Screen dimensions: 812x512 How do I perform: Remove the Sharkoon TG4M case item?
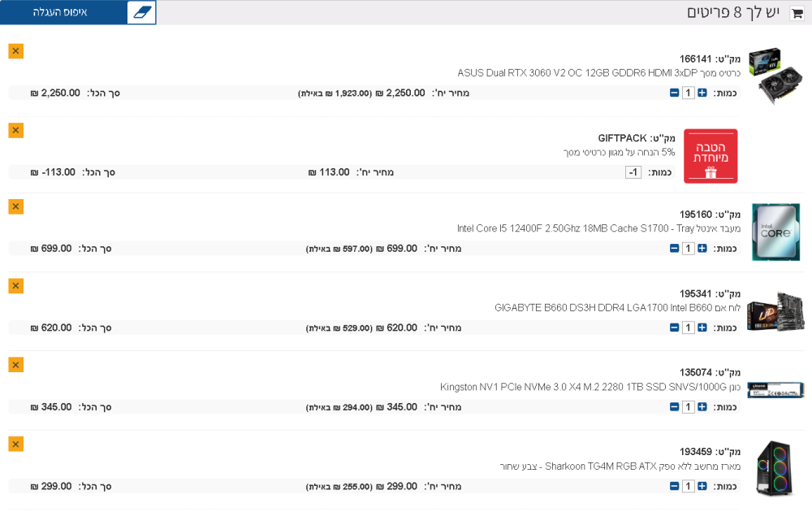pyautogui.click(x=16, y=444)
